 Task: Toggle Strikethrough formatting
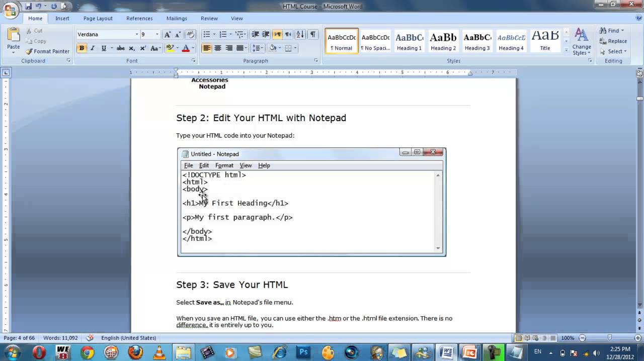point(121,48)
